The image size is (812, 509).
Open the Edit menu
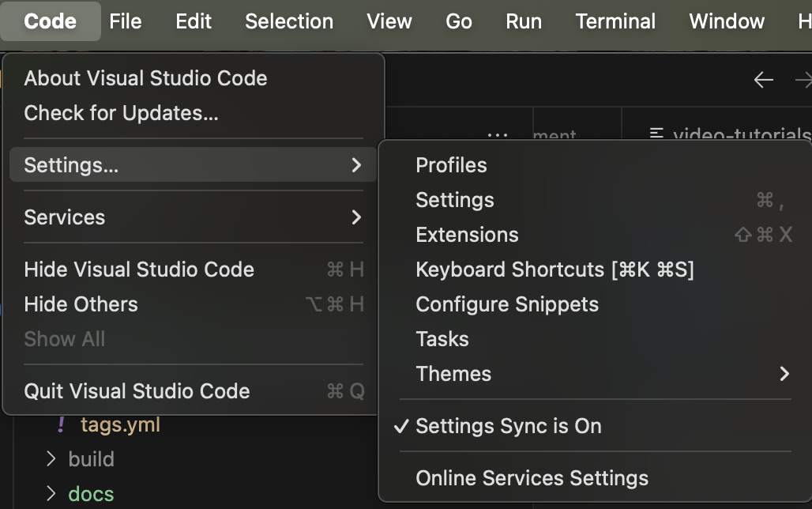click(194, 21)
